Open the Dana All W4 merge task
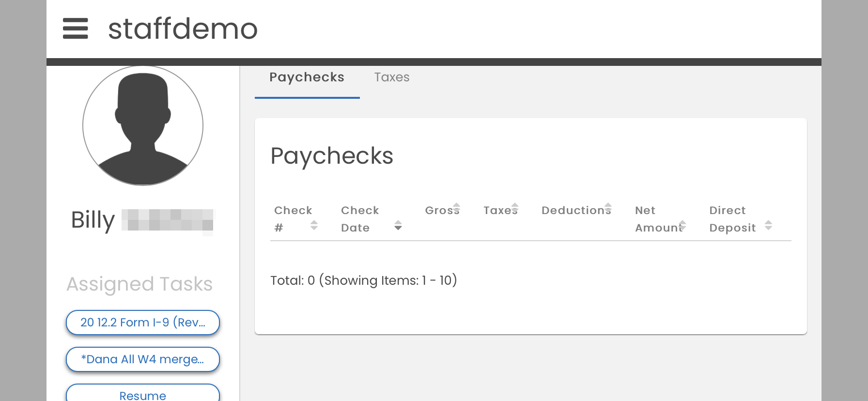This screenshot has height=401, width=868. pos(143,359)
